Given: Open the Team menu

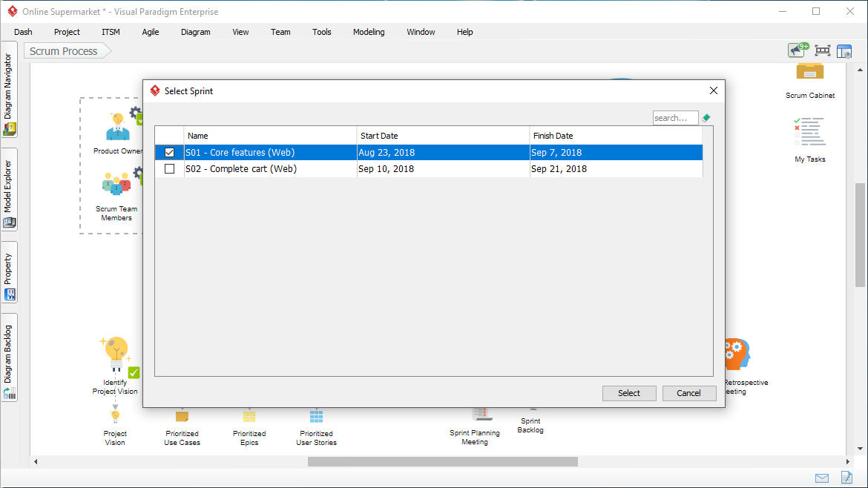Looking at the screenshot, I should pos(280,32).
